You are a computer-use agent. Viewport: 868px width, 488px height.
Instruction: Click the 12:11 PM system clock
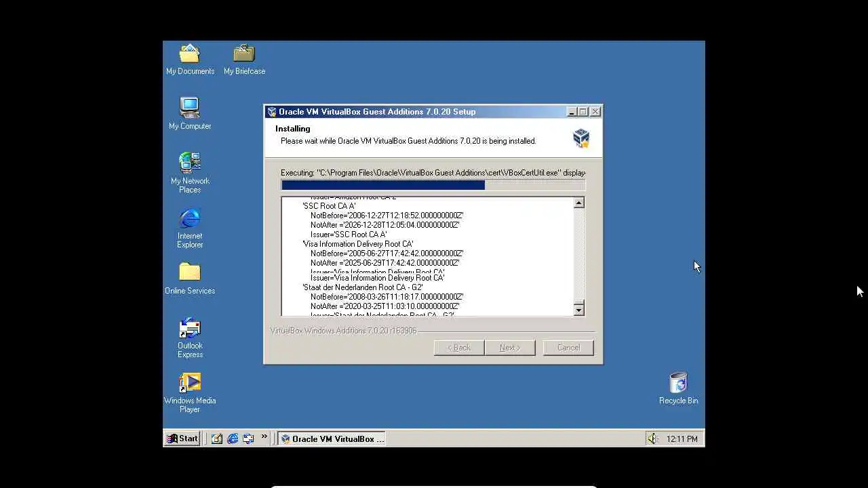(x=682, y=439)
